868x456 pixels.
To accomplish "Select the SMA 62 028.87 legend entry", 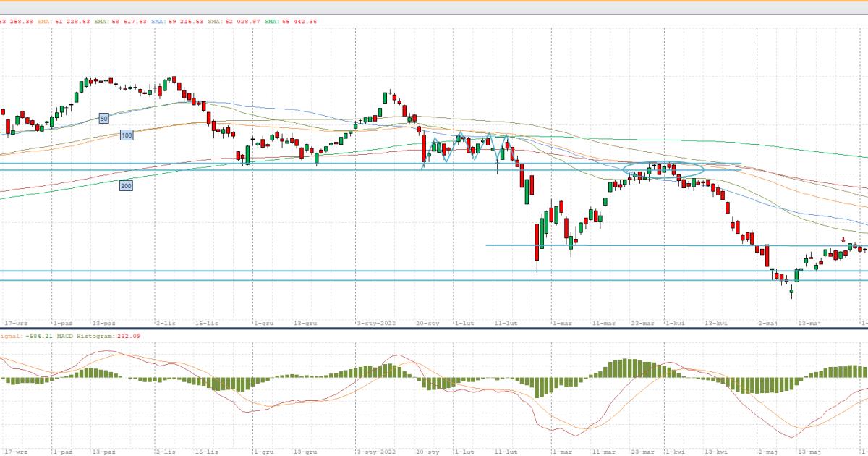I will click(234, 22).
